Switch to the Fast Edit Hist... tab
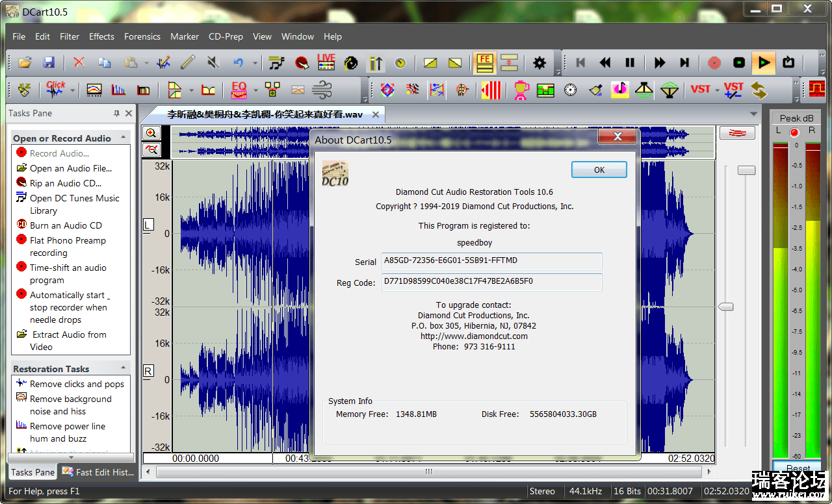Image resolution: width=832 pixels, height=504 pixels. (x=98, y=472)
